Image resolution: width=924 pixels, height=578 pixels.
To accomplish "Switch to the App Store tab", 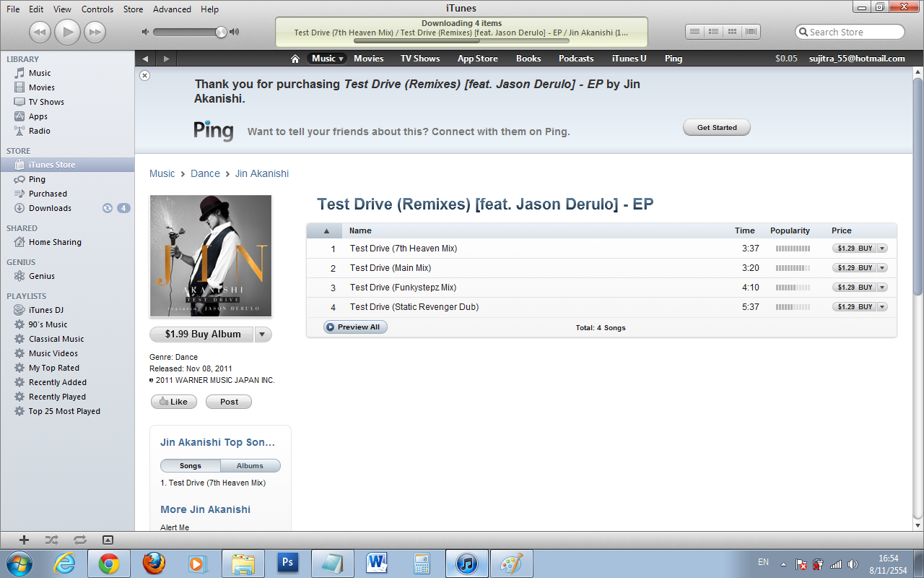I will 478,59.
